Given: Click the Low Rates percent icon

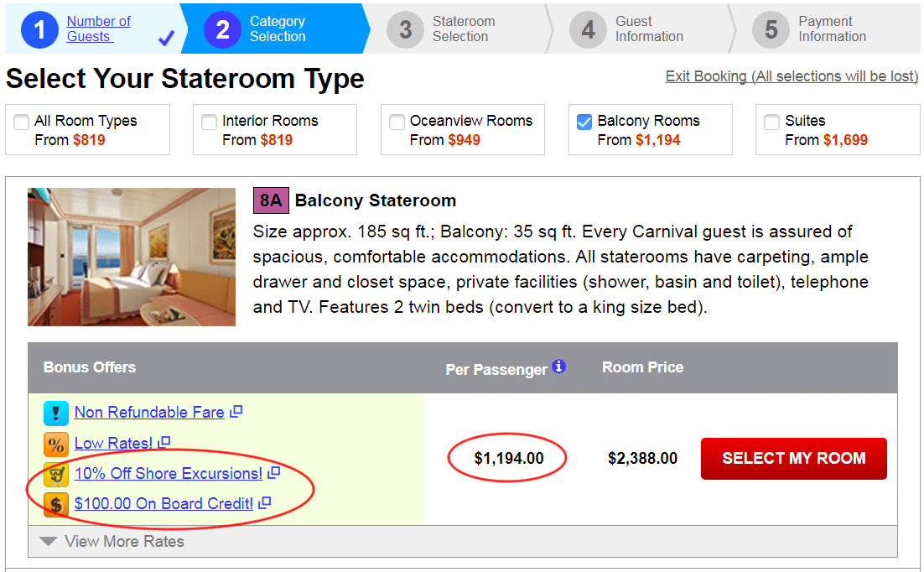Looking at the screenshot, I should point(56,444).
